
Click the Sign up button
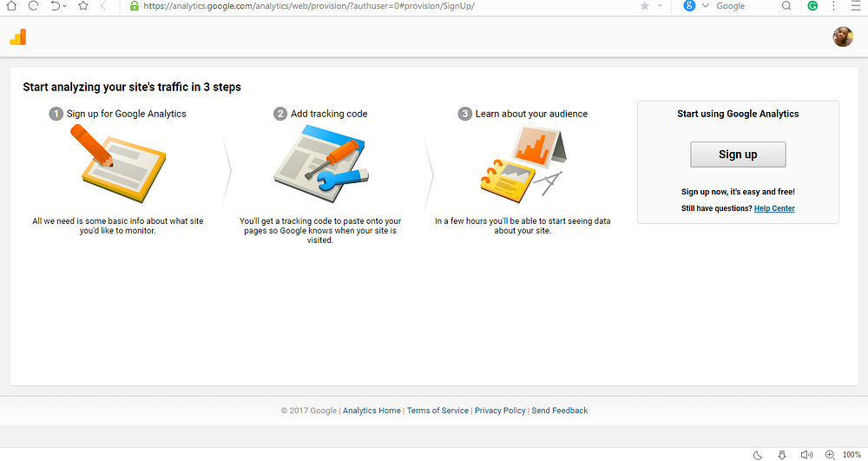coord(738,155)
